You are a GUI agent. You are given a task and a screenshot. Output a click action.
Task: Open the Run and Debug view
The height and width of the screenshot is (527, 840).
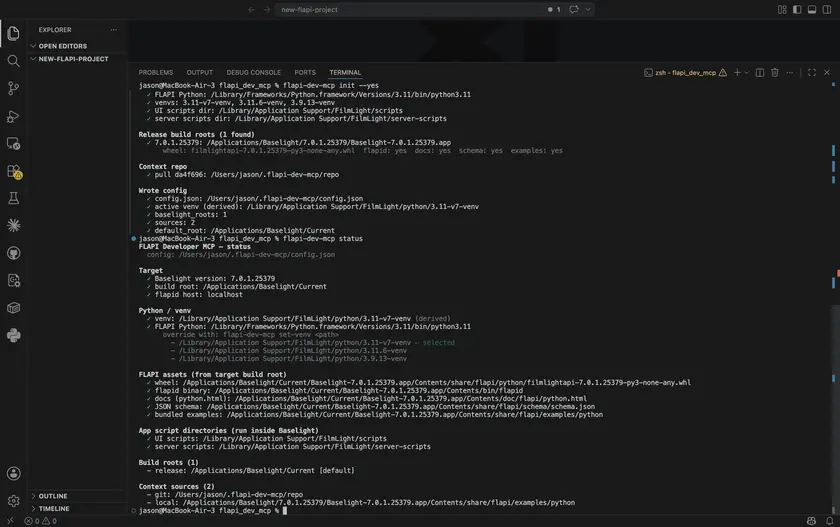pyautogui.click(x=13, y=116)
